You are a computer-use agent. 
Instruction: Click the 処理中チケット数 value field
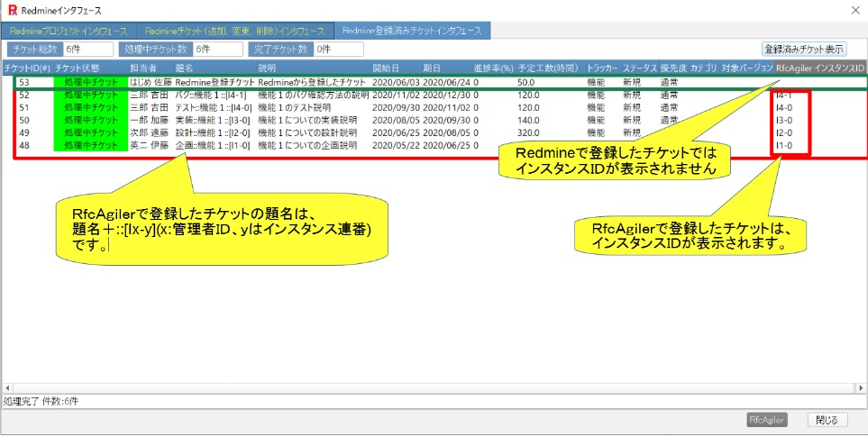217,50
